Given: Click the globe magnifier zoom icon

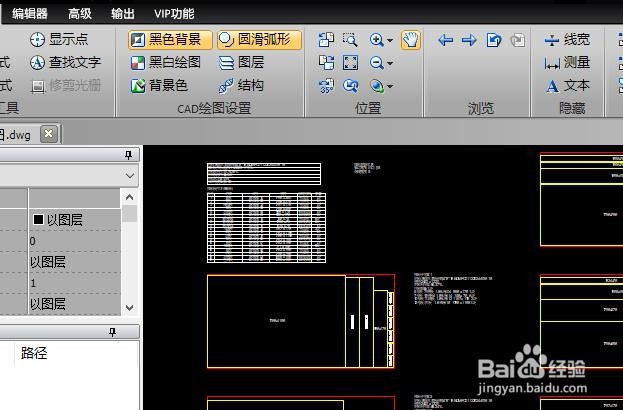Looking at the screenshot, I should click(x=376, y=86).
